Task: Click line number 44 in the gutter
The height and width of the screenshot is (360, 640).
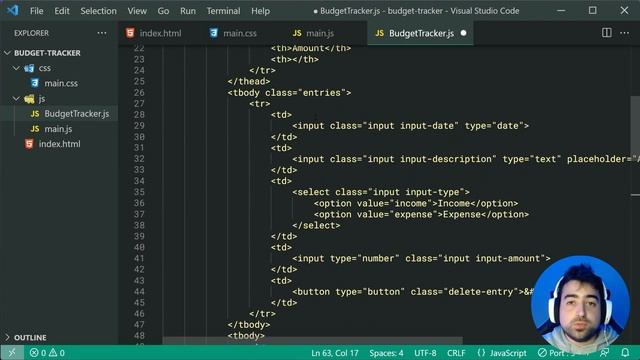Action: tap(139, 292)
